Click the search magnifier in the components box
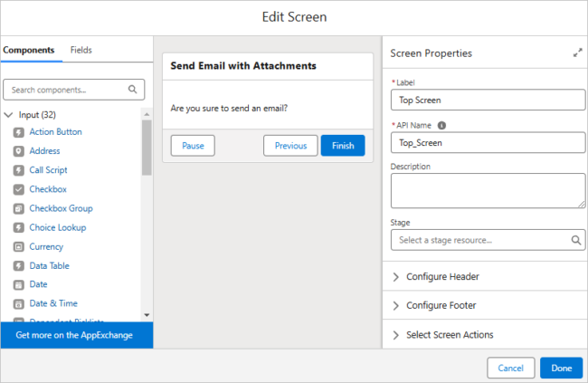This screenshot has height=383, width=588. 132,90
